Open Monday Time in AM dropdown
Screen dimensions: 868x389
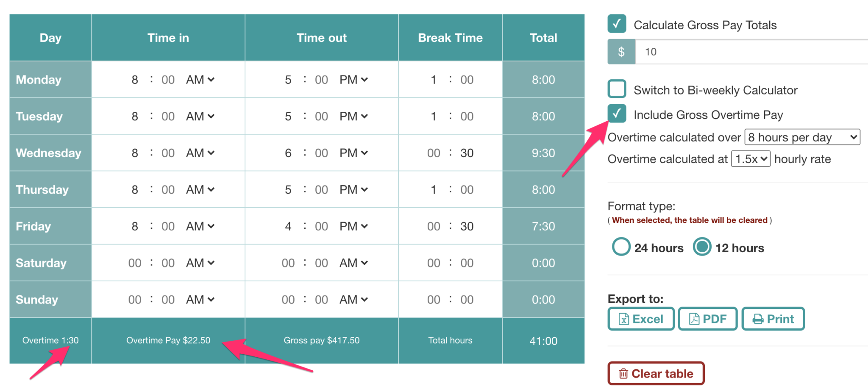(x=200, y=80)
